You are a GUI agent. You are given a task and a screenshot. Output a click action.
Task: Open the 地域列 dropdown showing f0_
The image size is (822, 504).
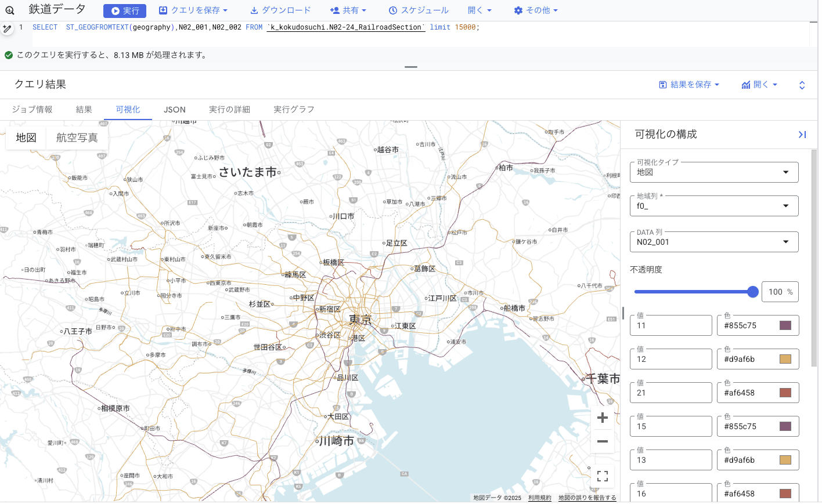[714, 206]
